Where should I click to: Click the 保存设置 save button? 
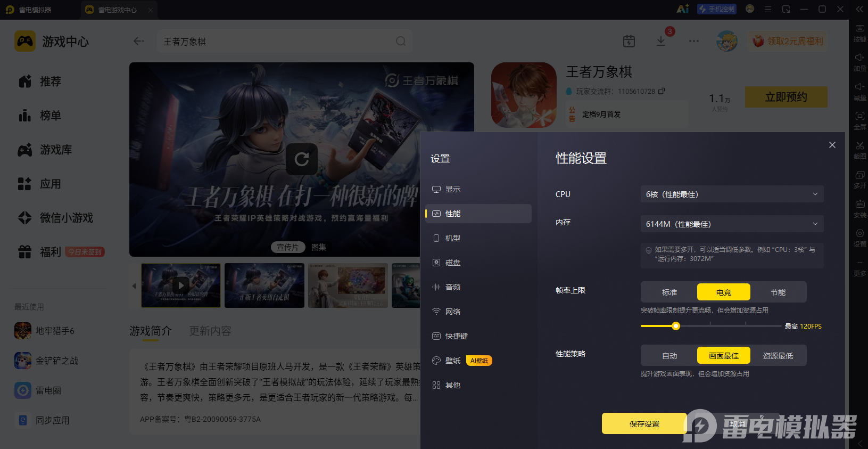tap(644, 423)
